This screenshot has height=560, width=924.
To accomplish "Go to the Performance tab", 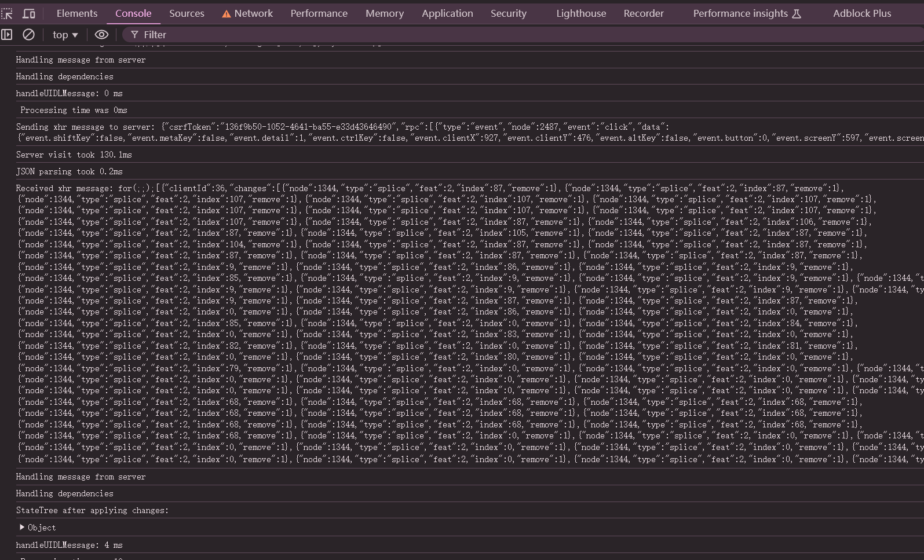I will pos(319,13).
